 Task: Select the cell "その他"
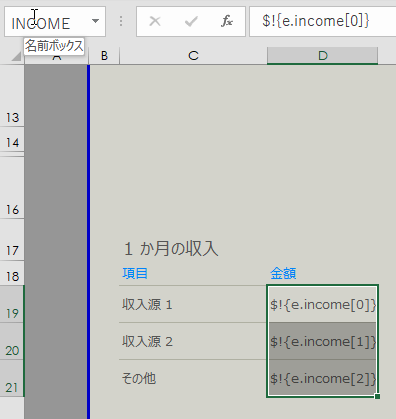click(193, 378)
